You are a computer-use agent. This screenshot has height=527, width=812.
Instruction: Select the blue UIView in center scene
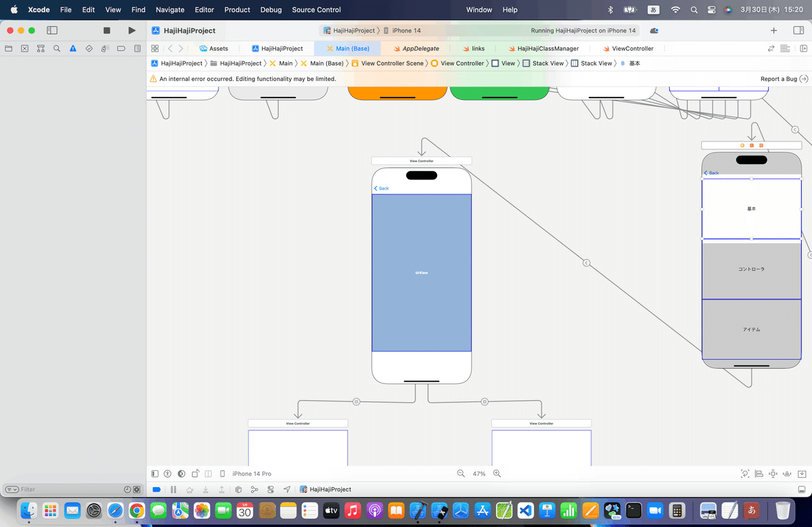[422, 273]
